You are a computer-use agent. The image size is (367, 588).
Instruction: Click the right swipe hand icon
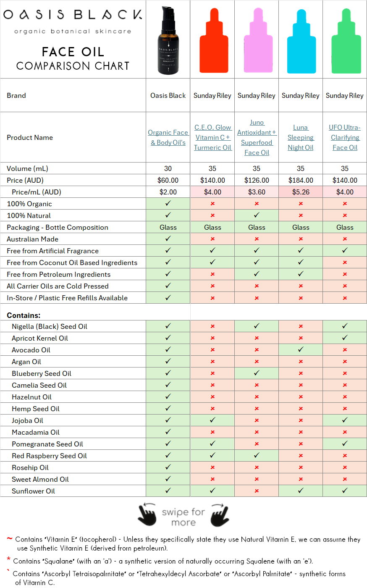(x=220, y=514)
